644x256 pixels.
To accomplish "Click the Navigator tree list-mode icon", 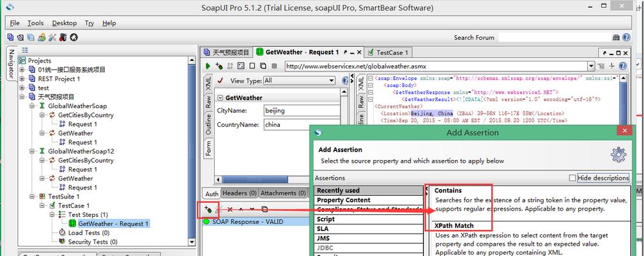I will click(25, 50).
